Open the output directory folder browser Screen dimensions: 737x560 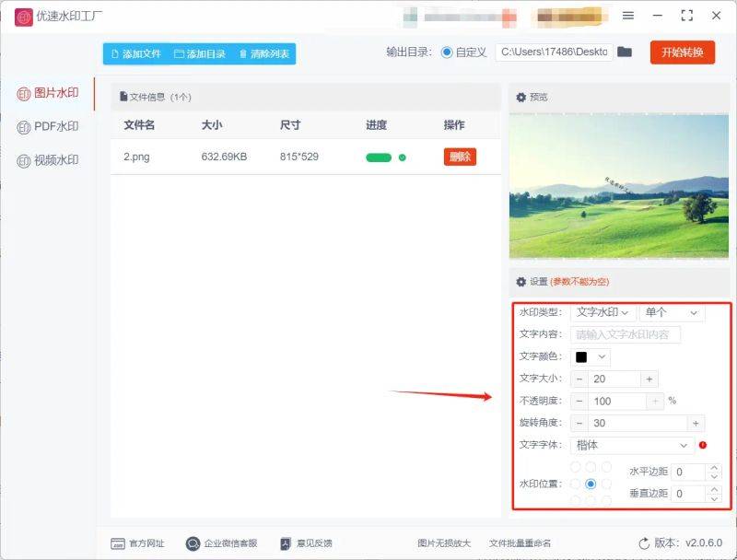[x=625, y=52]
